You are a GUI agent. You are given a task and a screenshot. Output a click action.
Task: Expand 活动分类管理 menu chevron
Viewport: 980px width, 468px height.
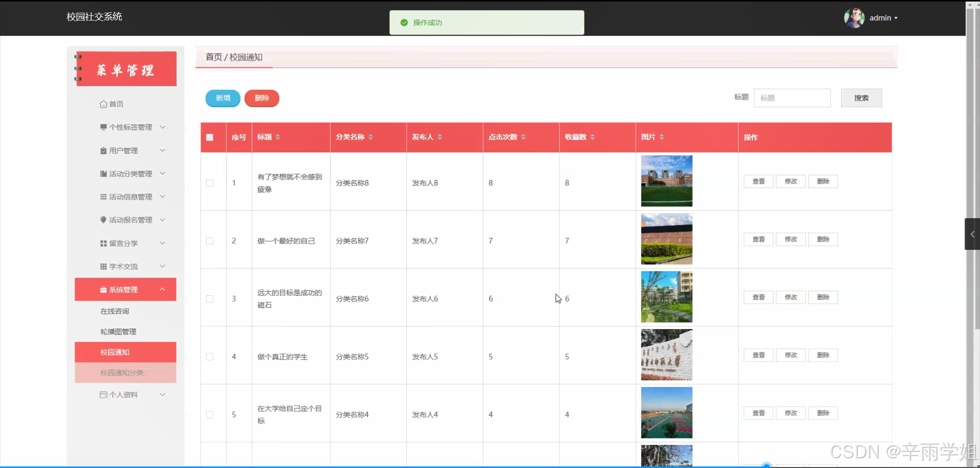coord(162,173)
